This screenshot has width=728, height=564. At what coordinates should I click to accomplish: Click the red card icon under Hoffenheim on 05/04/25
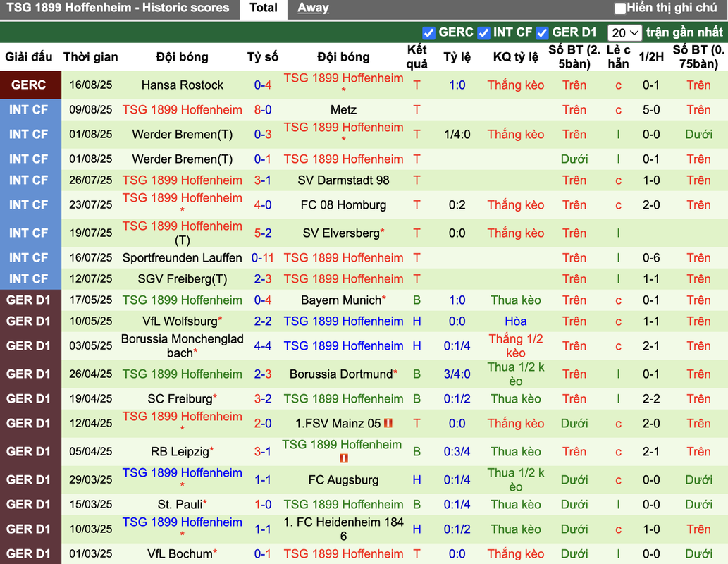344,458
